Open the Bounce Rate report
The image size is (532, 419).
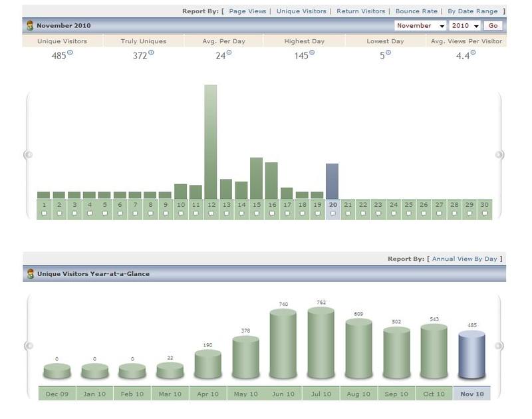tap(416, 11)
